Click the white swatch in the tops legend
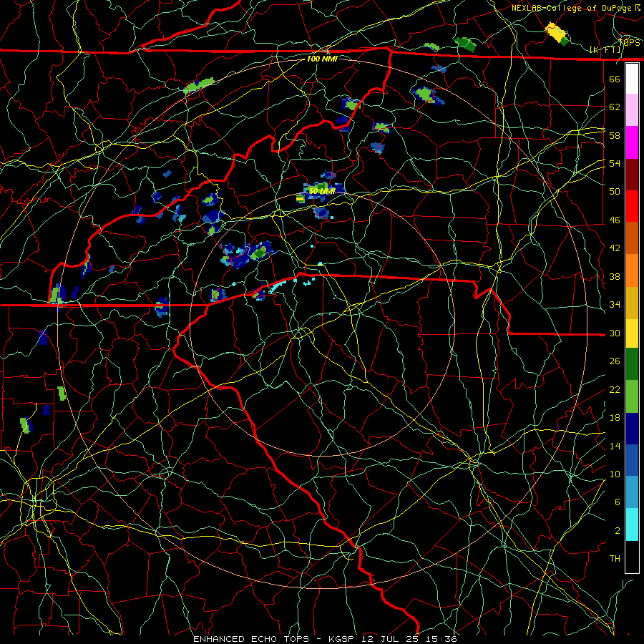644x644 pixels. [x=632, y=79]
